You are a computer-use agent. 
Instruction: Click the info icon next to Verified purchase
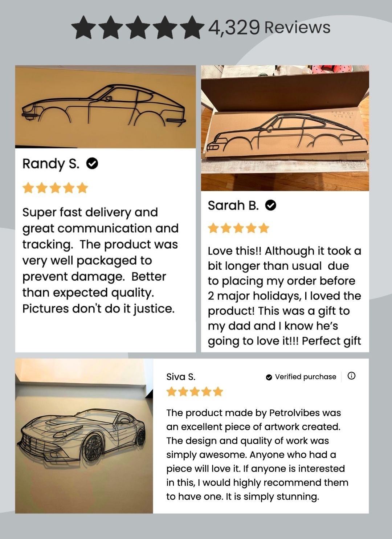click(x=351, y=376)
